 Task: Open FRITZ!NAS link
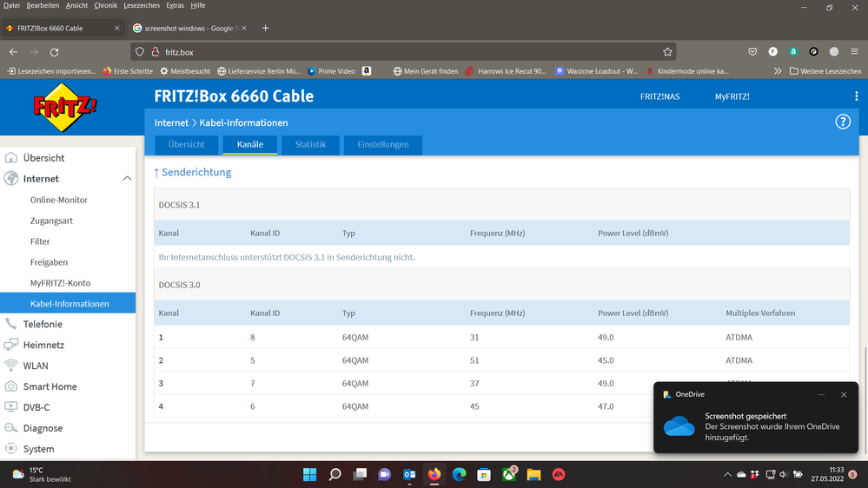coord(660,96)
